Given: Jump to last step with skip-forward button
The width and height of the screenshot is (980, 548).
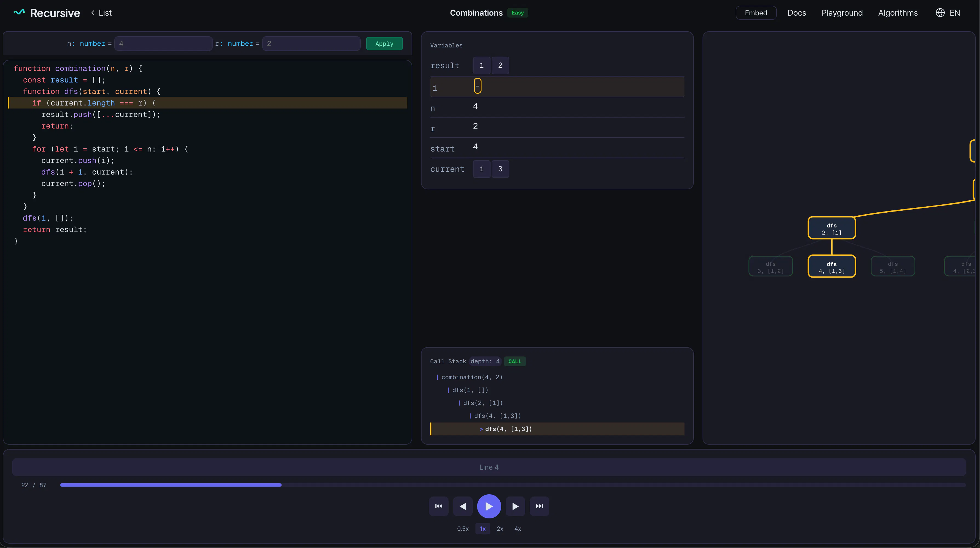Looking at the screenshot, I should click(539, 506).
